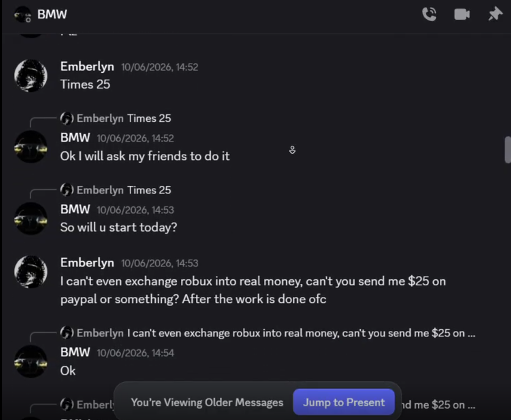Viewport: 511px width, 420px height.
Task: Start a video call
Action: point(462,15)
